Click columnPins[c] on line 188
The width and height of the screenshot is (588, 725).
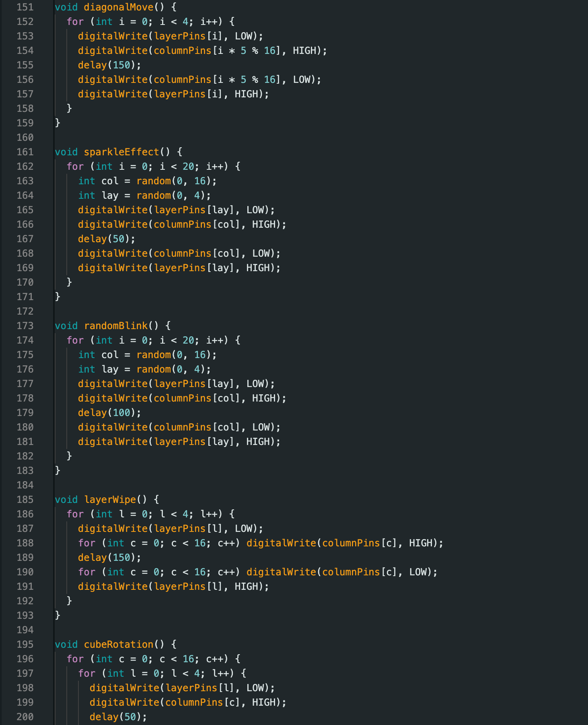(360, 543)
